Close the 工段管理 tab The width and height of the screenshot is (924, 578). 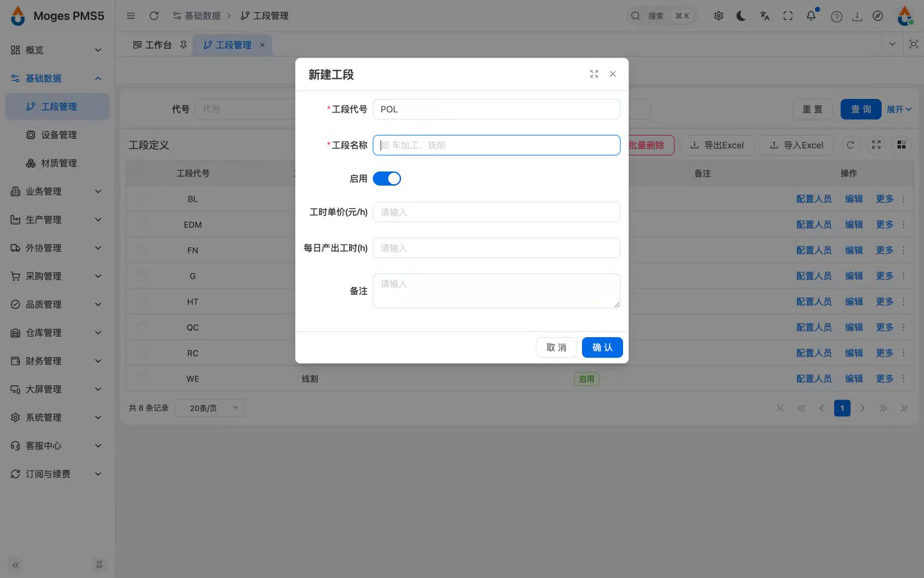point(262,45)
